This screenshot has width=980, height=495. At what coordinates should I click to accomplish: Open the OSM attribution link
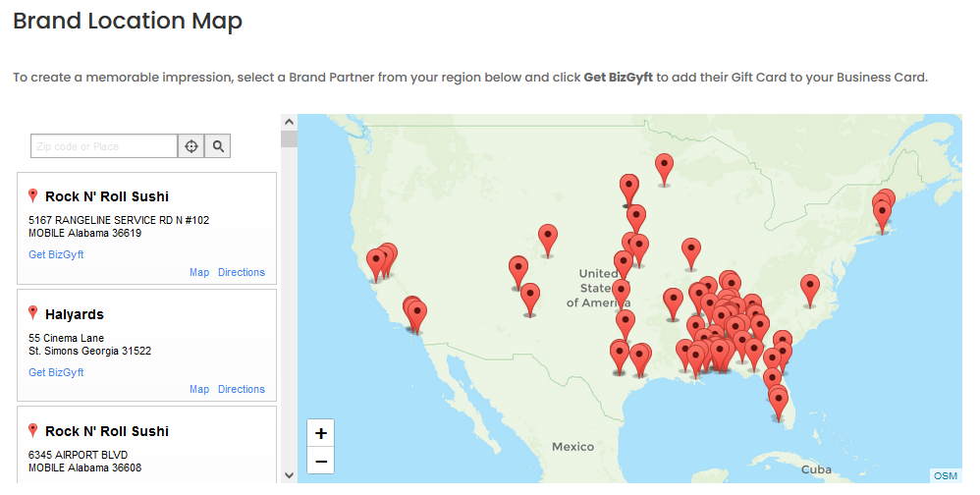pos(946,475)
